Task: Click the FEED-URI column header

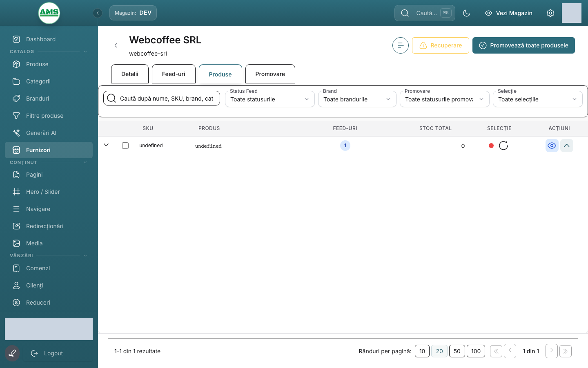Action: pos(345,128)
